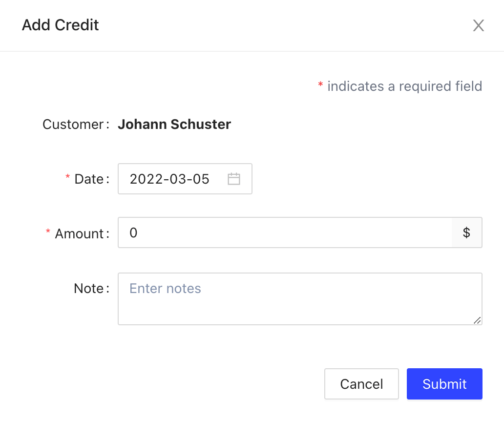Click the 'indicates a required field' text
This screenshot has height=421, width=504.
tap(404, 86)
